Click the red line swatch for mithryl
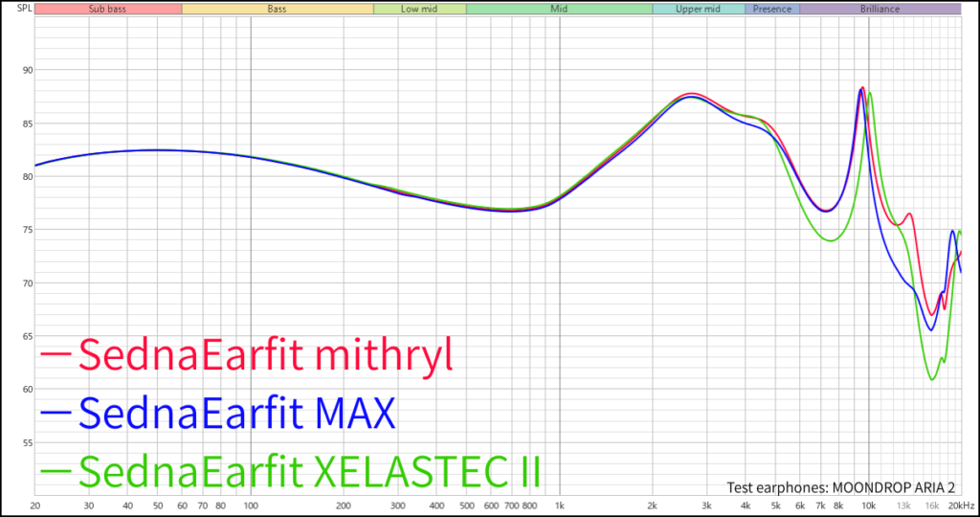 [56, 355]
